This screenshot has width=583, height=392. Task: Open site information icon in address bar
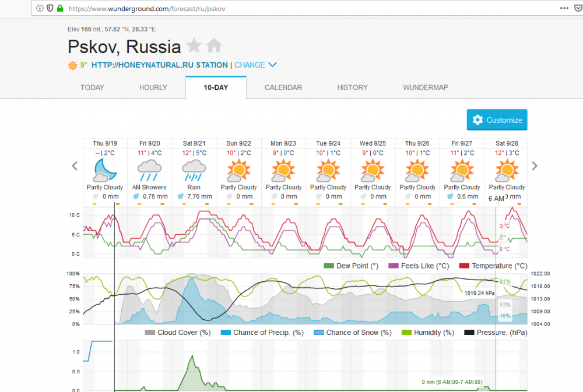pyautogui.click(x=40, y=9)
